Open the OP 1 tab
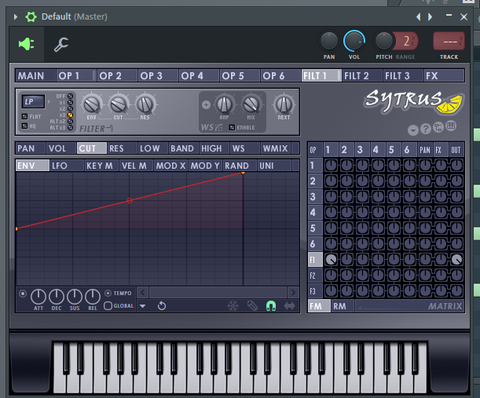This screenshot has height=398, width=480. 76,76
